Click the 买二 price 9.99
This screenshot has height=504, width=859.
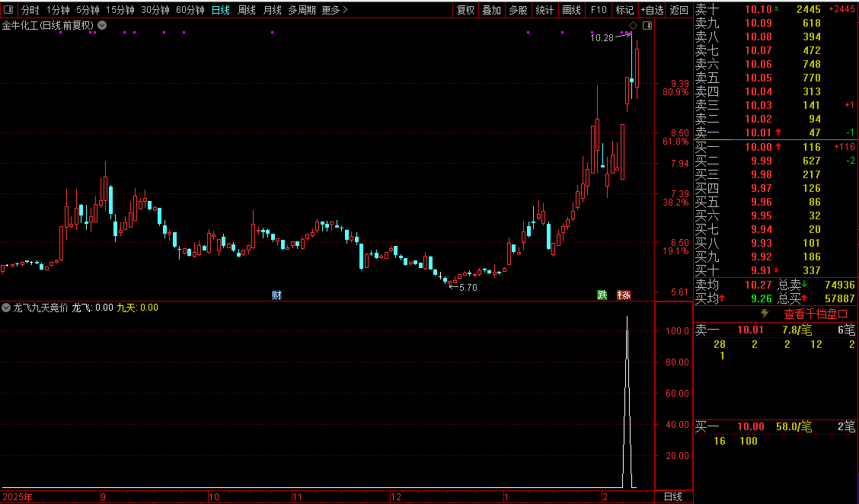[x=762, y=161]
